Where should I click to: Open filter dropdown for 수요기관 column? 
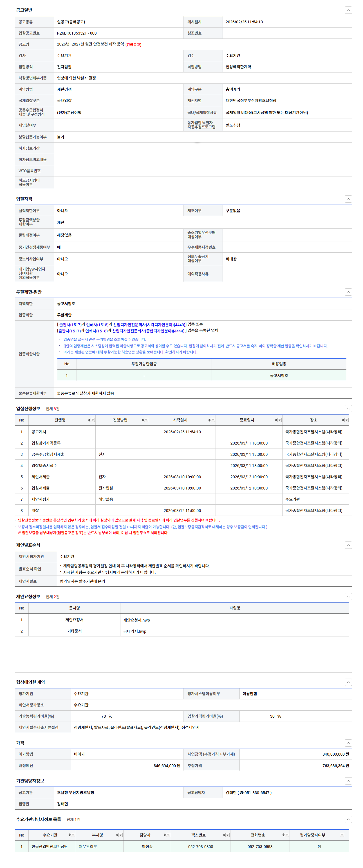[x=73, y=835]
